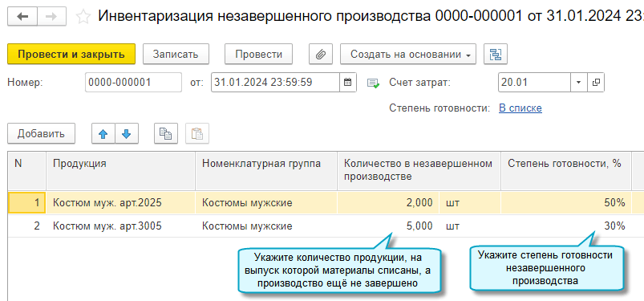Click posted-document status icon beside date

click(x=373, y=83)
